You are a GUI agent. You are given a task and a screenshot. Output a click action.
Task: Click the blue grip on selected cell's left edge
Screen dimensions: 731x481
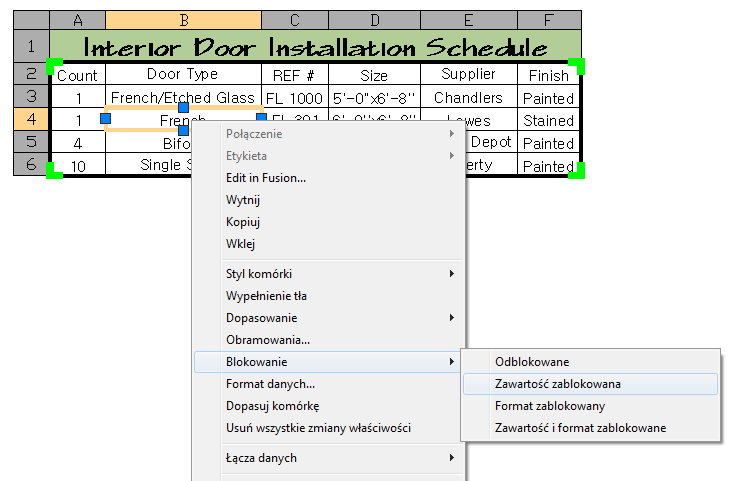pyautogui.click(x=106, y=120)
